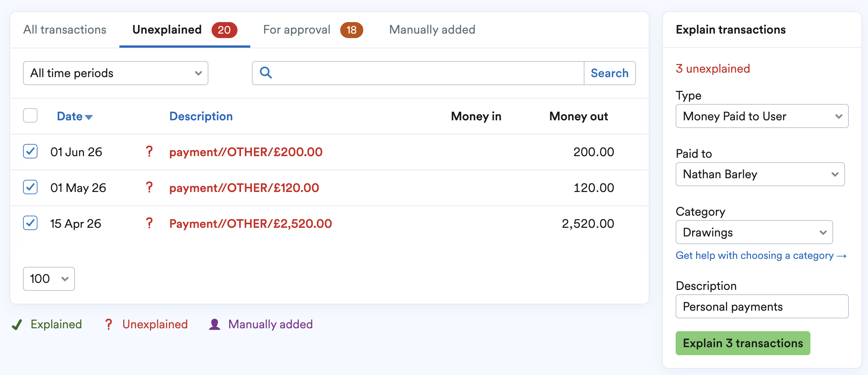Open the 100 rows-per-page dropdown
Image resolution: width=868 pixels, height=375 pixels.
(49, 279)
